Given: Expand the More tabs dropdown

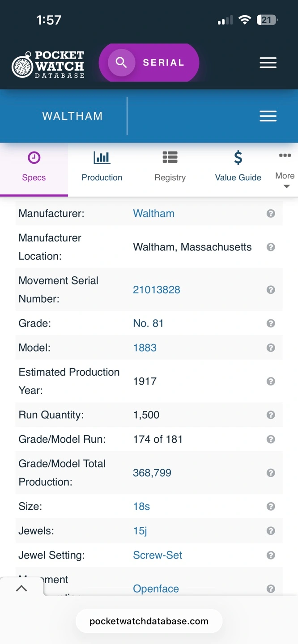Looking at the screenshot, I should (285, 170).
